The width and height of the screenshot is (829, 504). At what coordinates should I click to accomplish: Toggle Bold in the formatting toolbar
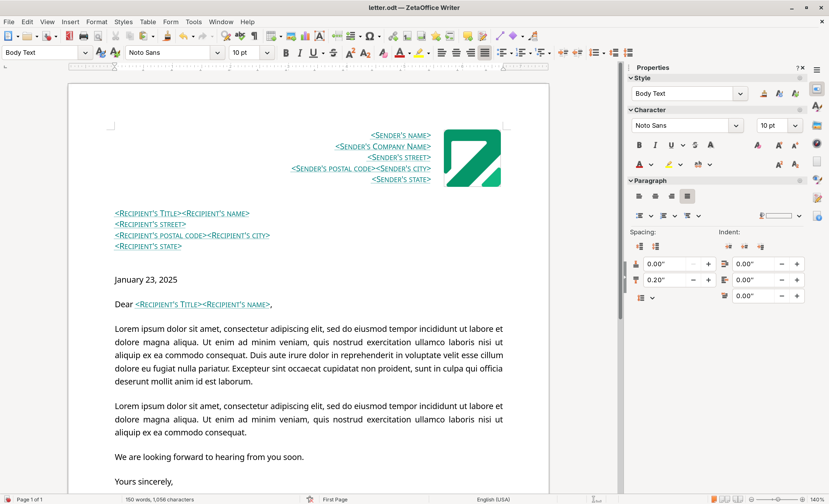[x=286, y=53]
